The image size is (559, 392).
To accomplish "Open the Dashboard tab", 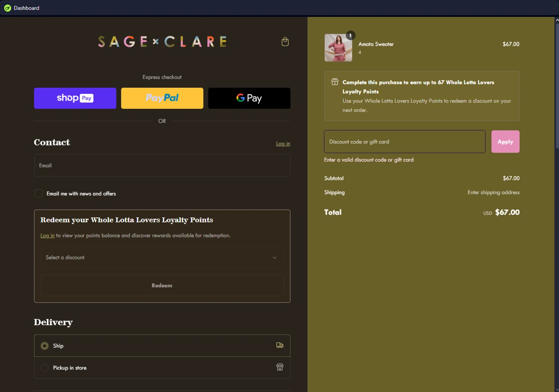I will click(x=22, y=8).
